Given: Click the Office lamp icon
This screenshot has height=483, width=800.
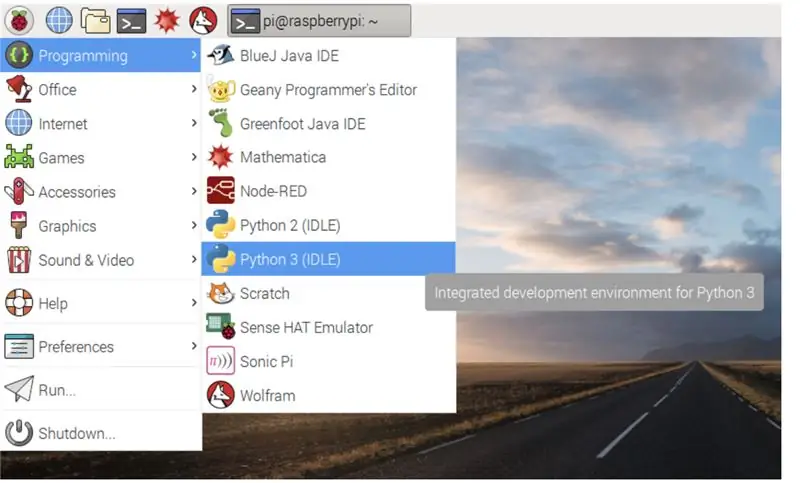Looking at the screenshot, I should pyautogui.click(x=19, y=89).
